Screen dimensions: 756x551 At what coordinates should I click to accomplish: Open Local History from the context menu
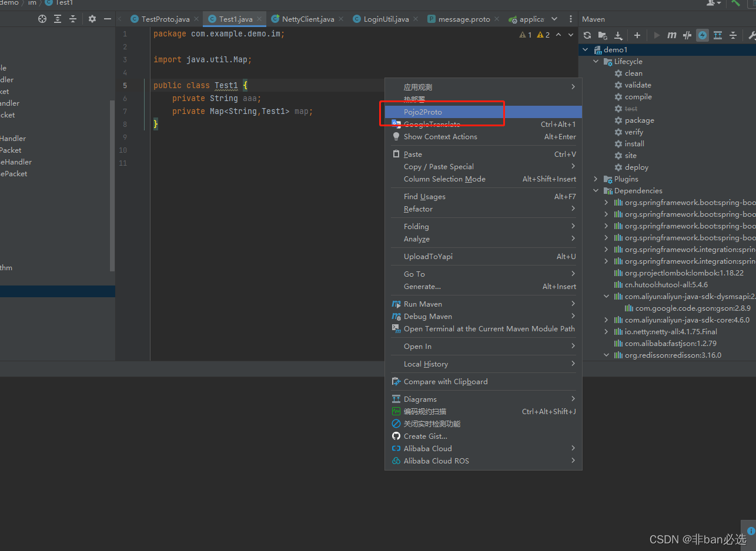[x=425, y=364]
